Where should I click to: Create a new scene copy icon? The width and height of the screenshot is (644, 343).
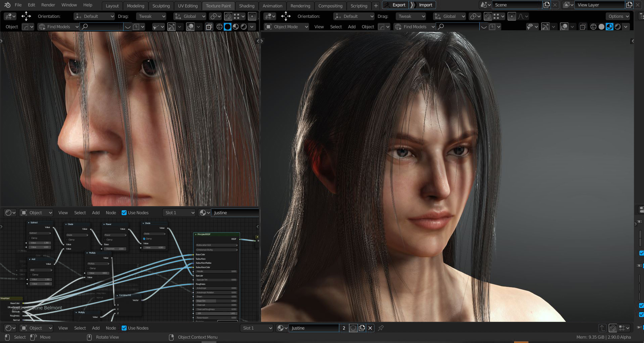tap(547, 5)
